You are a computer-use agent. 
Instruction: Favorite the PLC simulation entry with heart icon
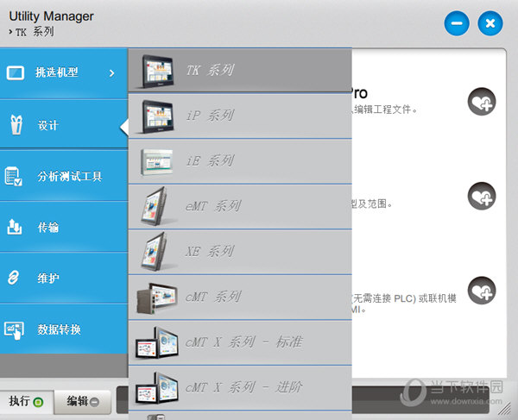coord(482,291)
